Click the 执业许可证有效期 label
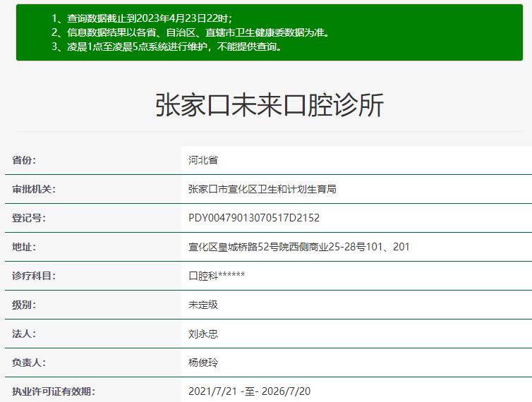532x402 pixels. pos(54,391)
